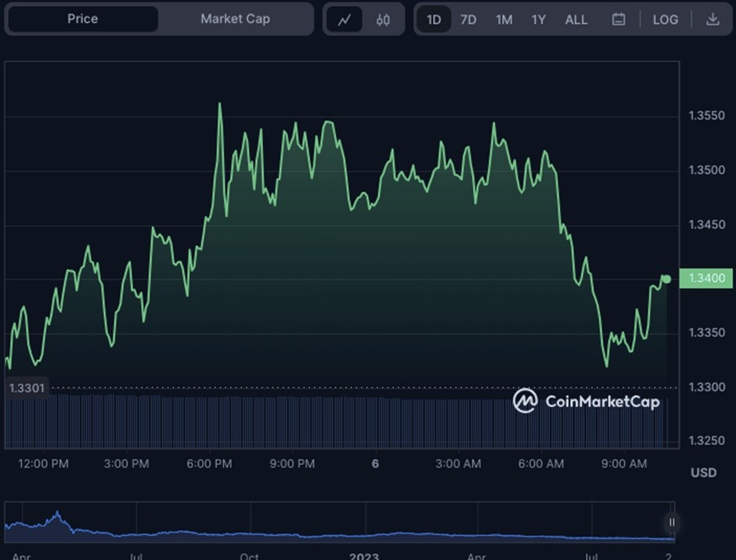Screen dimensions: 736x560
Task: Click the Oct label on overview timeline
Action: 249,556
